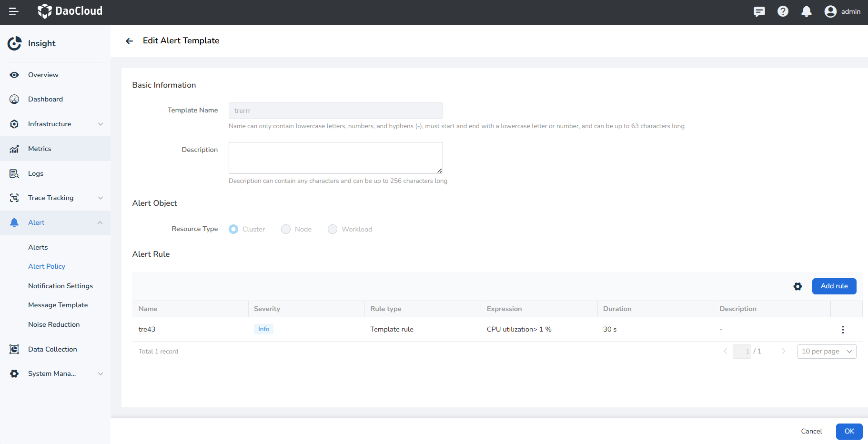
Task: Open the three-dot menu for rule tre43
Action: 843,330
